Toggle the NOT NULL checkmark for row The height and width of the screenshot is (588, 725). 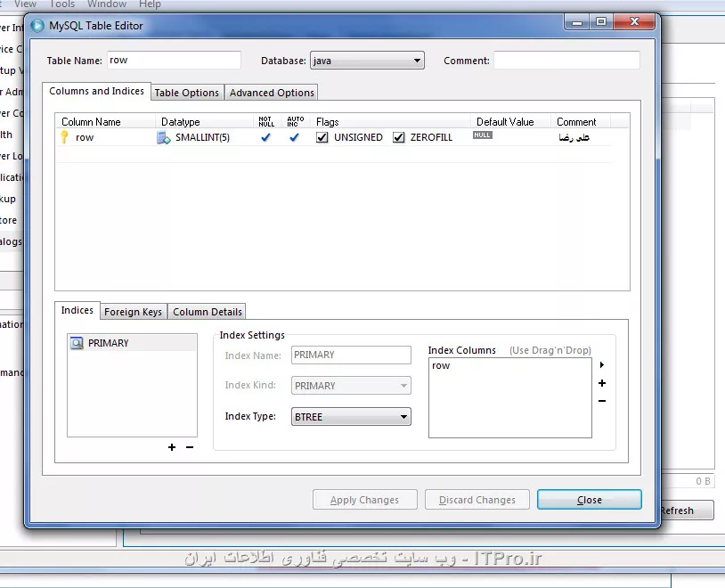[266, 137]
